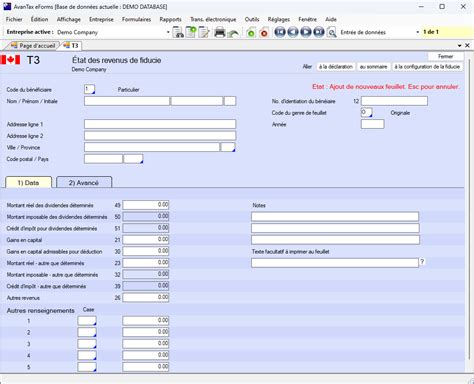Image resolution: width=474 pixels, height=384 pixels.
Task: Click the Nom last name field
Action: click(127, 101)
